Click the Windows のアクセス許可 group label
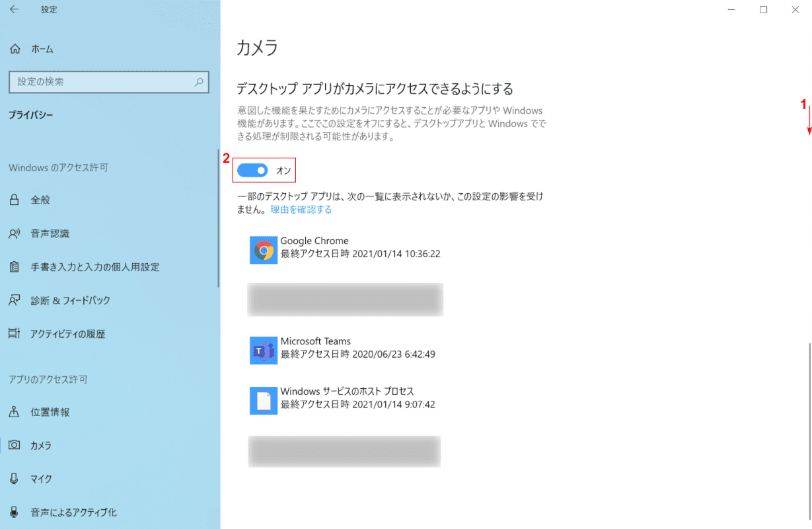This screenshot has height=529, width=812. pyautogui.click(x=58, y=168)
